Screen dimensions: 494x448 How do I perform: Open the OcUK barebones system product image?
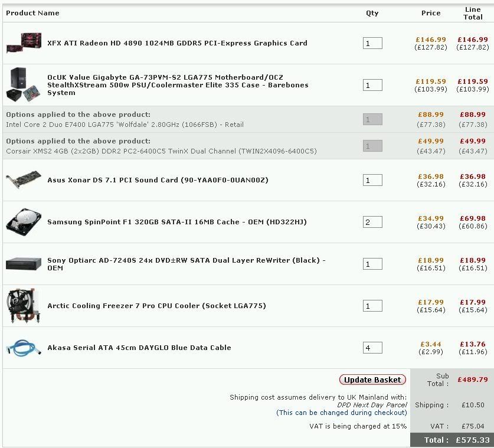pos(24,85)
